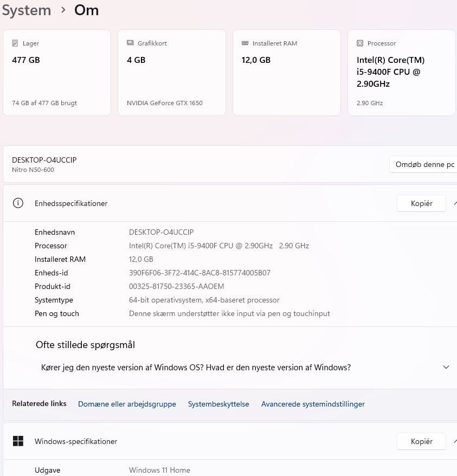Image resolution: width=457 pixels, height=476 pixels.
Task: Open Avancerede systemindstillinger link
Action: click(313, 404)
